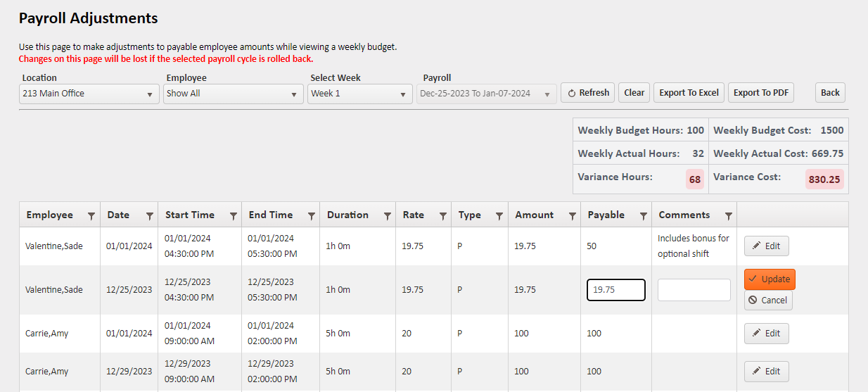Click the End Time filter funnel
The image size is (868, 392).
click(x=310, y=216)
